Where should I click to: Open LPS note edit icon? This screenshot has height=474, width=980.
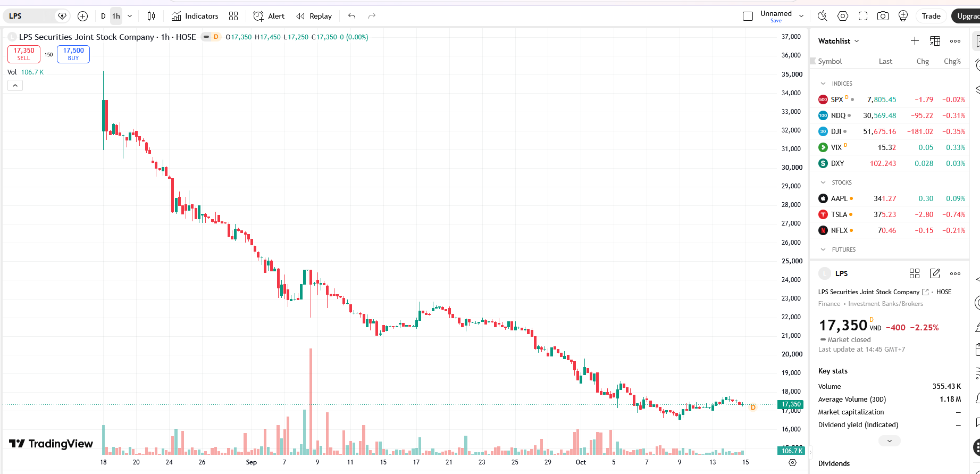click(x=935, y=273)
